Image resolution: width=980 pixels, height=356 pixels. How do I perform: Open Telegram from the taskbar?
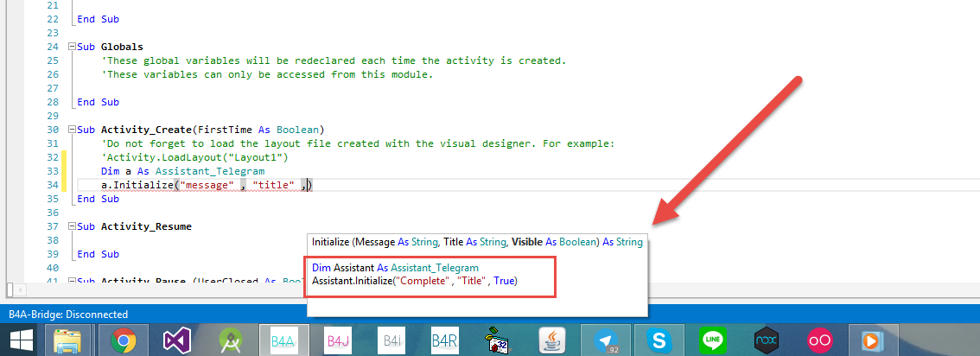coord(606,340)
